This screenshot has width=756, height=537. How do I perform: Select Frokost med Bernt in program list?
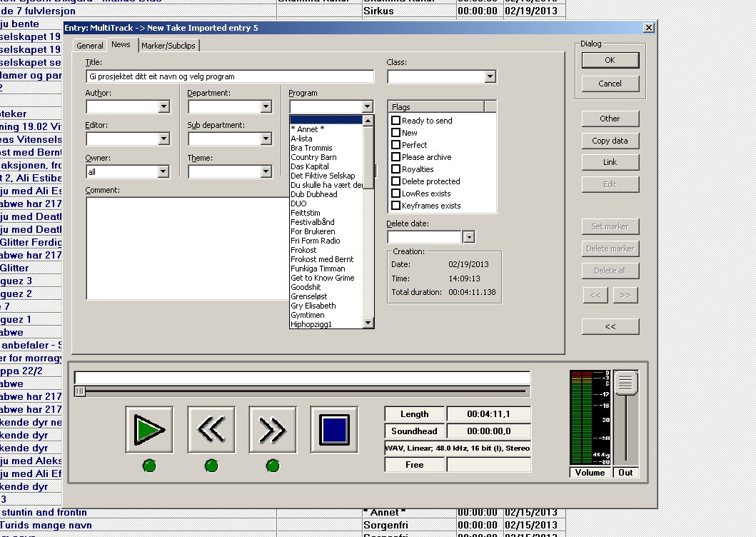322,260
